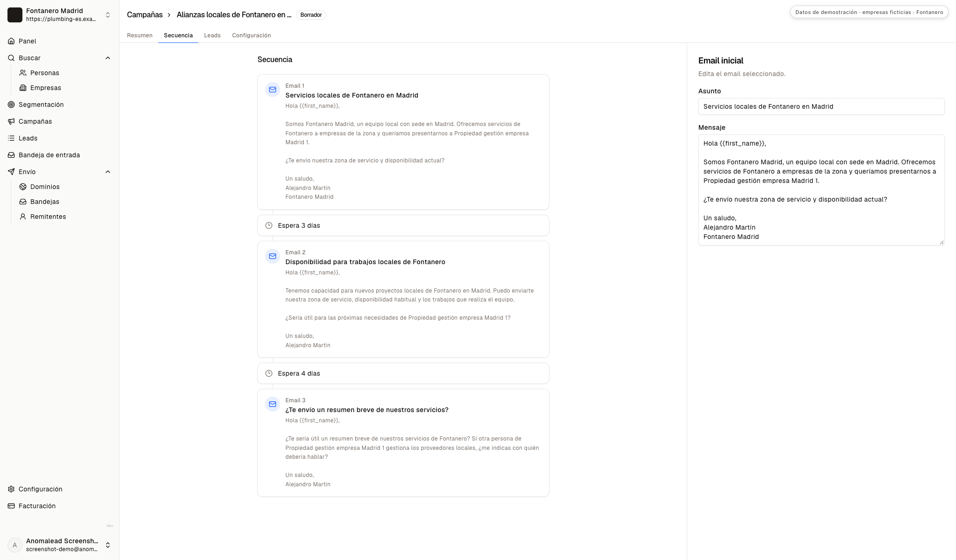The width and height of the screenshot is (956, 560).
Task: Click the Envío paper plane icon
Action: tap(11, 172)
